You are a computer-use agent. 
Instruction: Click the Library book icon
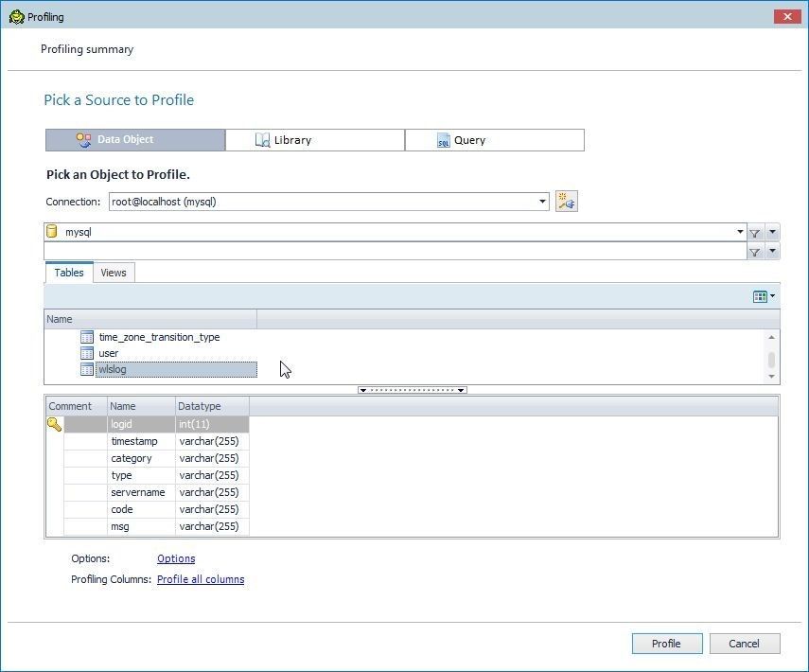pos(263,140)
